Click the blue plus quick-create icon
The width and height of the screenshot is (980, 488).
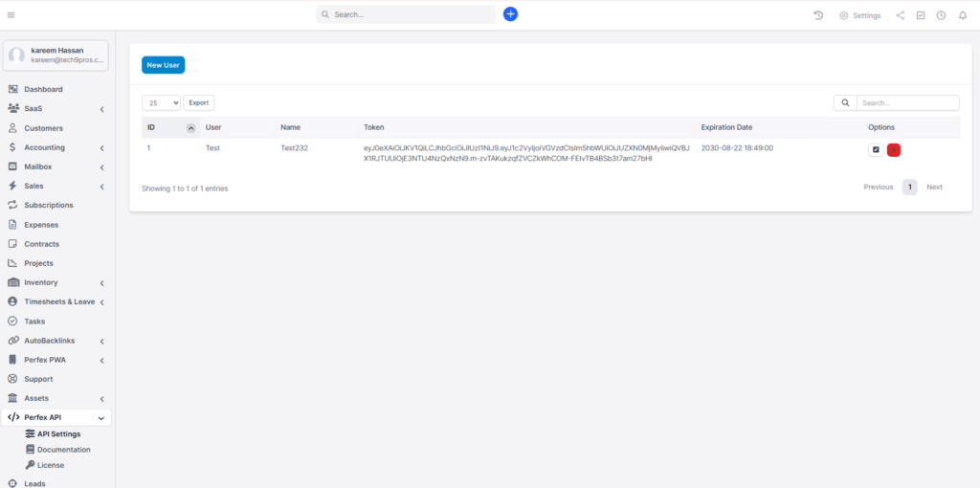tap(510, 14)
